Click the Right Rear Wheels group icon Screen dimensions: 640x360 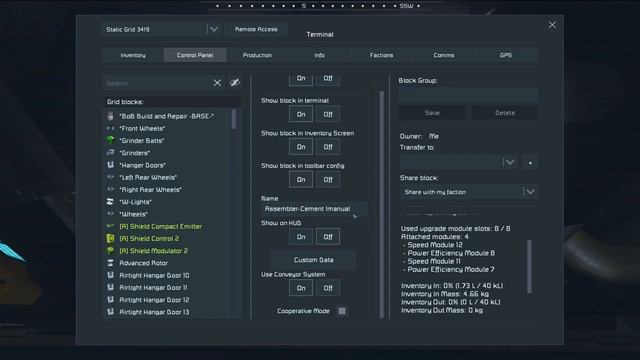coord(110,189)
